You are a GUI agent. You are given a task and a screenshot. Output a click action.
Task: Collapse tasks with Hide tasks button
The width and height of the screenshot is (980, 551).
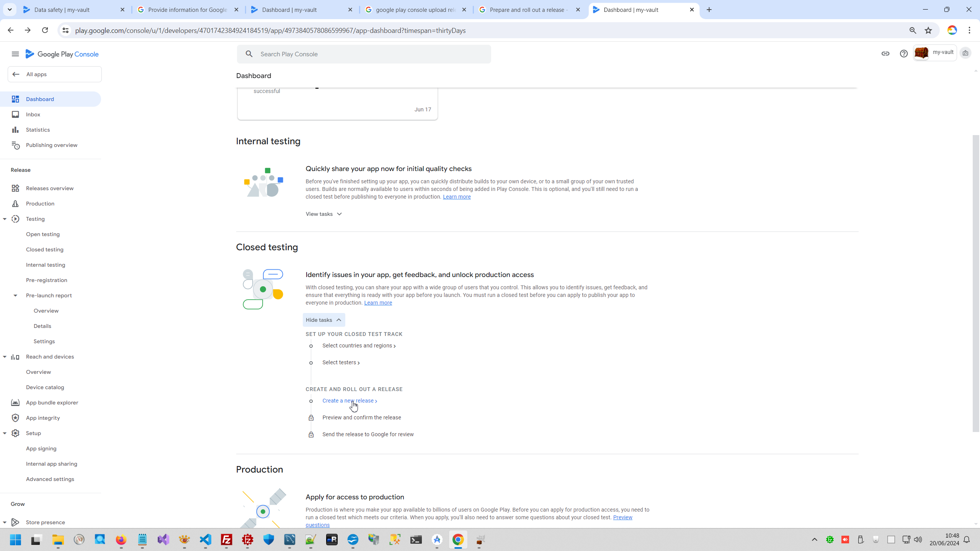pos(323,320)
